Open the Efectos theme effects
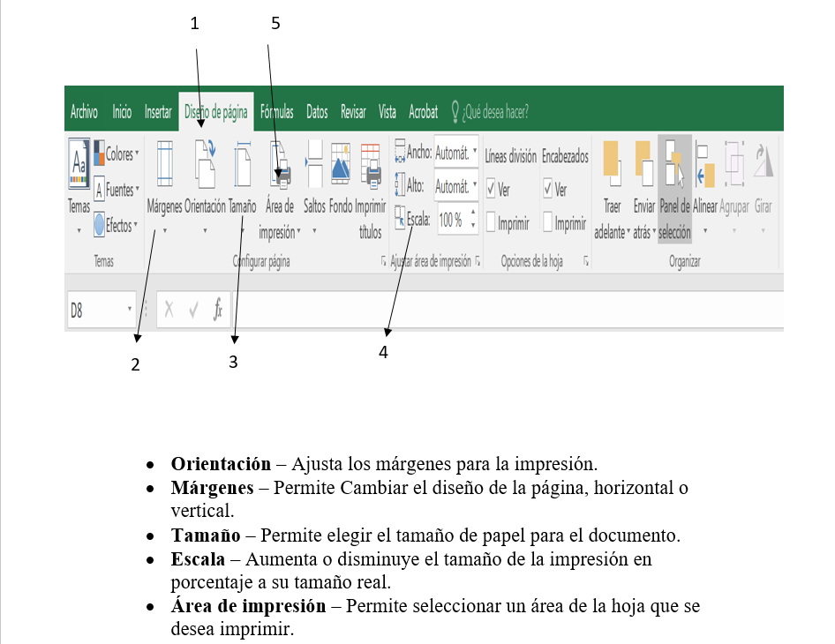Image resolution: width=835 pixels, height=644 pixels. pyautogui.click(x=116, y=225)
